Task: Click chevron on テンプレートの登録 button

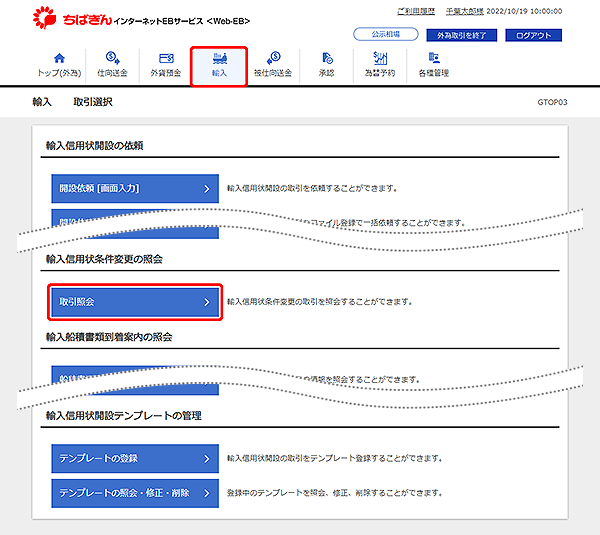Action: (x=207, y=458)
